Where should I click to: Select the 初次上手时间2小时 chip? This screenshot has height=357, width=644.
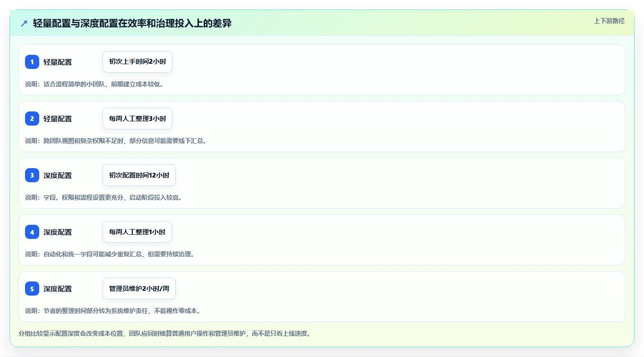[137, 62]
